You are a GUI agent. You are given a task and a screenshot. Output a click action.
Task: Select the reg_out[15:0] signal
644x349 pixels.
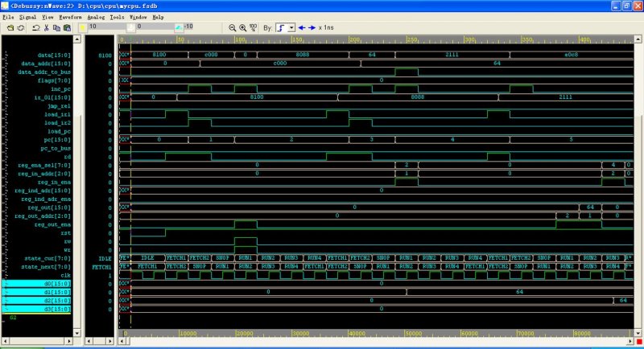(49, 208)
